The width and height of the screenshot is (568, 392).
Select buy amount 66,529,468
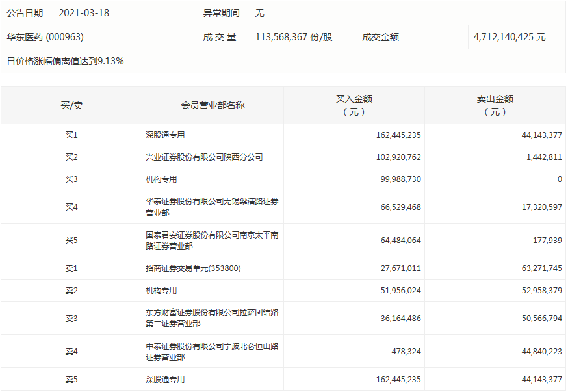400,207
